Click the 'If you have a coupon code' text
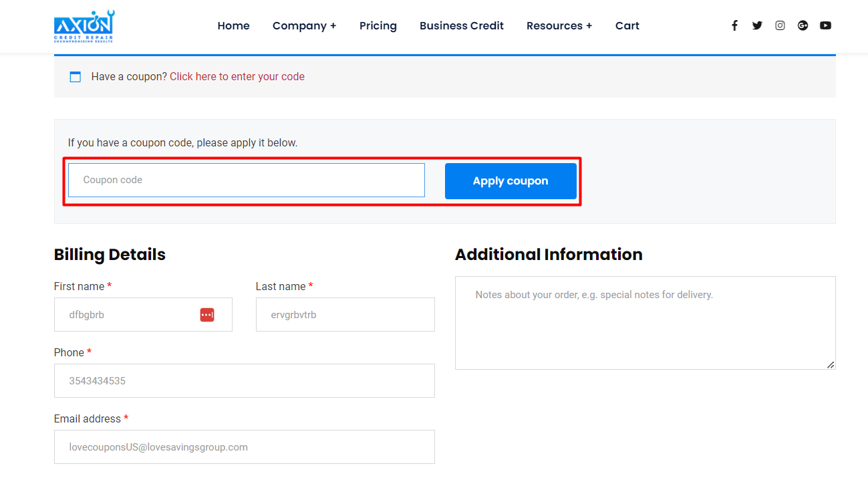Viewport: 868px width, 490px height. pos(182,143)
